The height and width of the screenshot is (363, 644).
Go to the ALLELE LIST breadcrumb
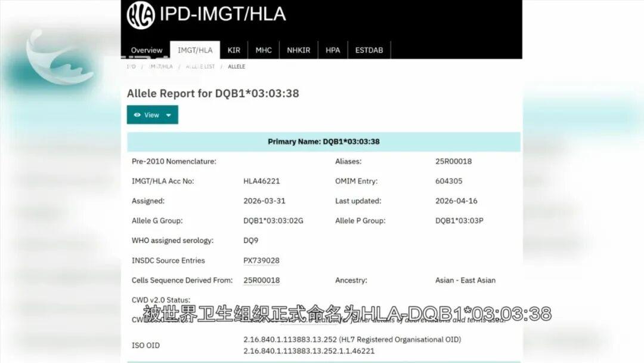pyautogui.click(x=200, y=67)
